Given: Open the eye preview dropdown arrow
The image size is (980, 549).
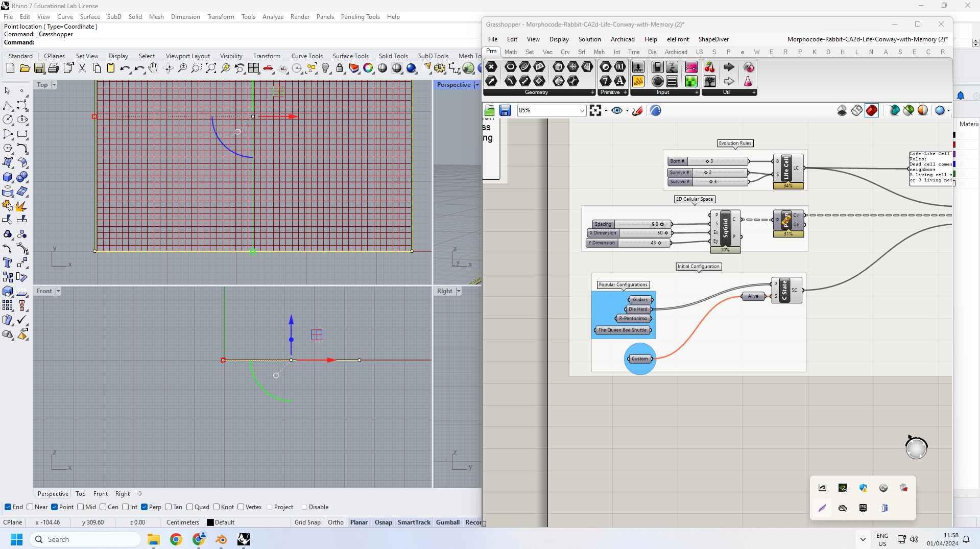Looking at the screenshot, I should [627, 111].
